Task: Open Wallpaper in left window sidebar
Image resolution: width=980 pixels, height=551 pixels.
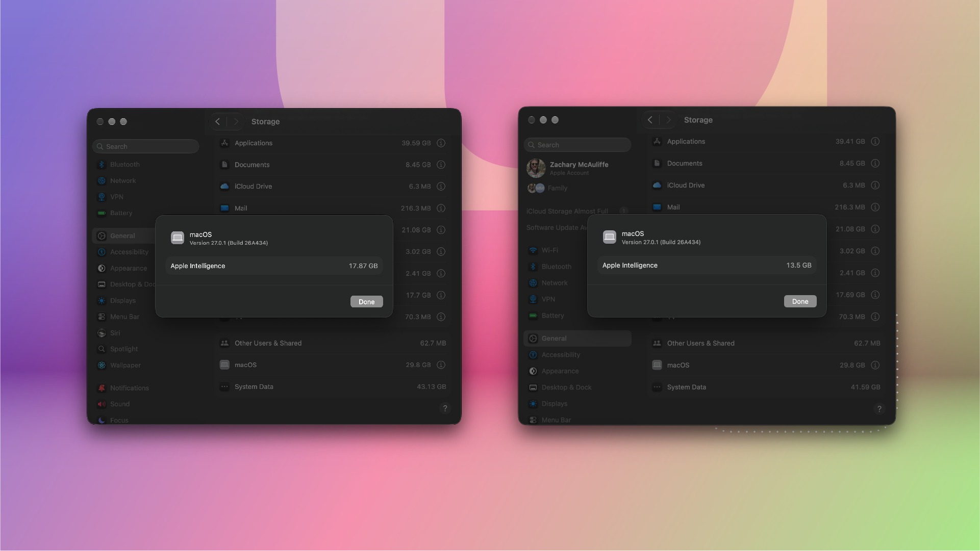Action: point(146,365)
